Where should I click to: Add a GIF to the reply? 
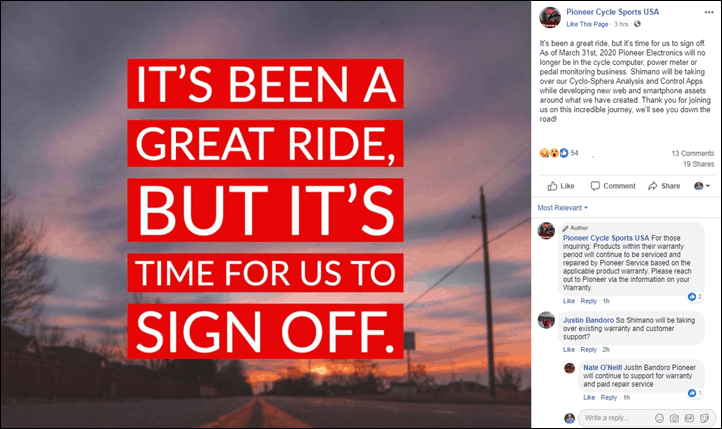(689, 418)
